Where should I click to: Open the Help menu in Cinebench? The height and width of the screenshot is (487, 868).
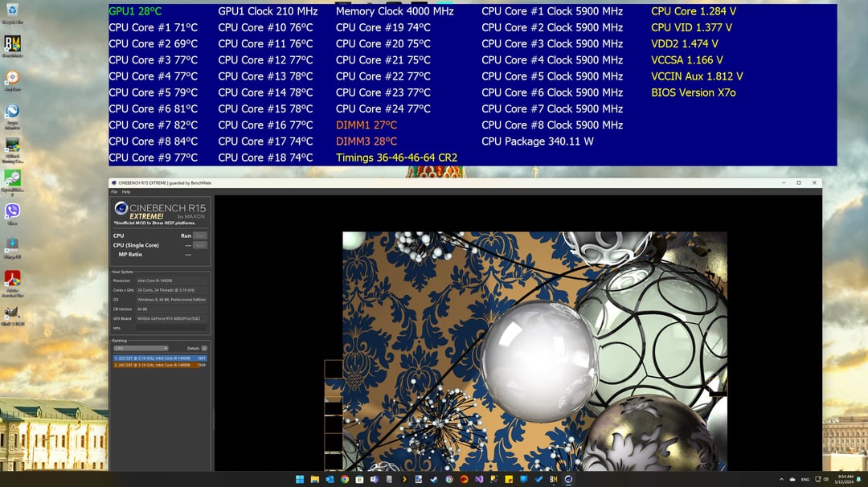click(x=126, y=192)
